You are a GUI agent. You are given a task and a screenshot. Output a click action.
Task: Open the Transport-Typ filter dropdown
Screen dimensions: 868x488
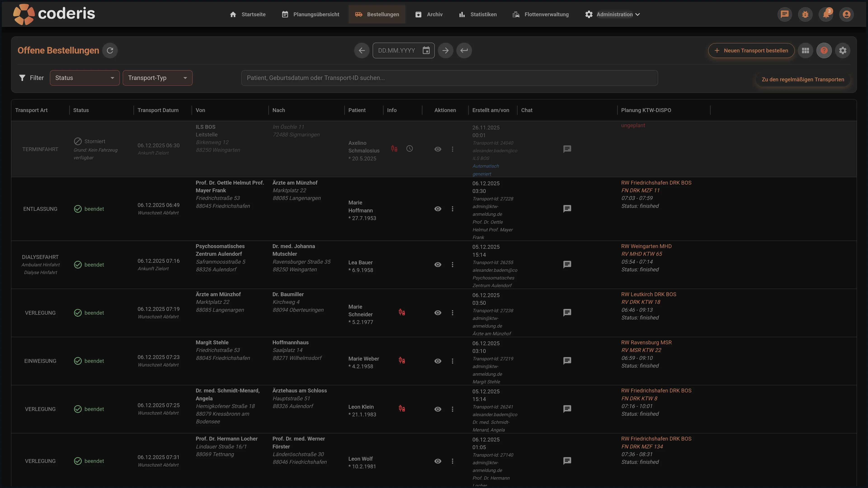[157, 78]
